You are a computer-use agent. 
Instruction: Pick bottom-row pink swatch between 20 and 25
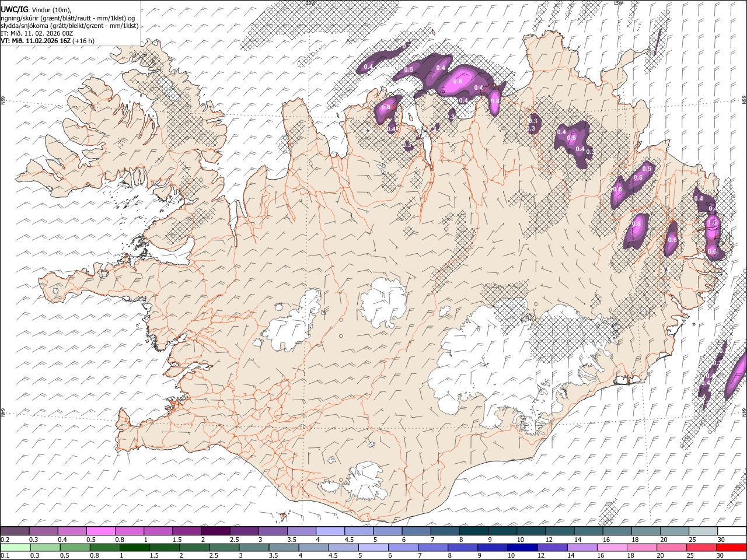pyautogui.click(x=672, y=547)
